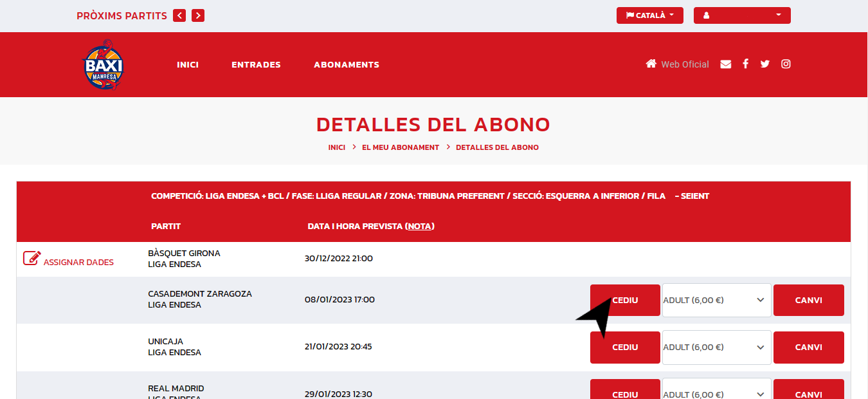Click the Assignar Dades edit icon
The width and height of the screenshot is (868, 399).
[32, 258]
